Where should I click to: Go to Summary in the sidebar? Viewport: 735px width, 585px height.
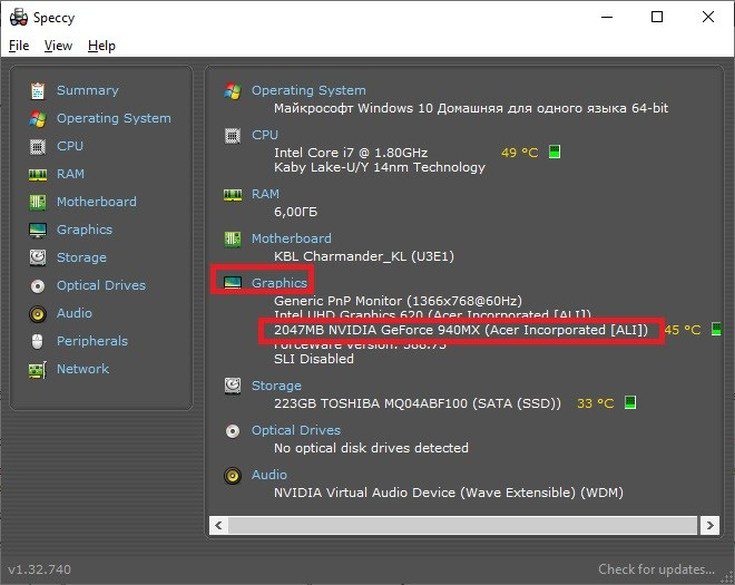pyautogui.click(x=88, y=90)
